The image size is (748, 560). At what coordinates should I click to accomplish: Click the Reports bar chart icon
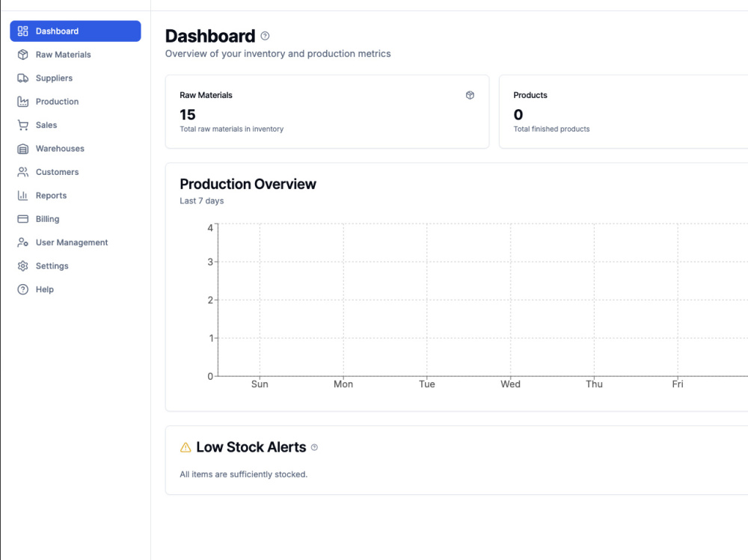[23, 195]
